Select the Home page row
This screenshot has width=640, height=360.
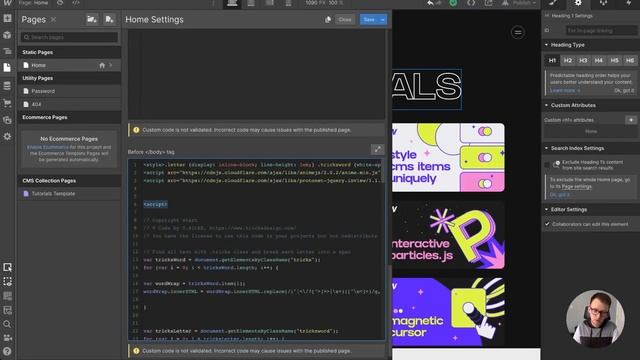[x=69, y=65]
